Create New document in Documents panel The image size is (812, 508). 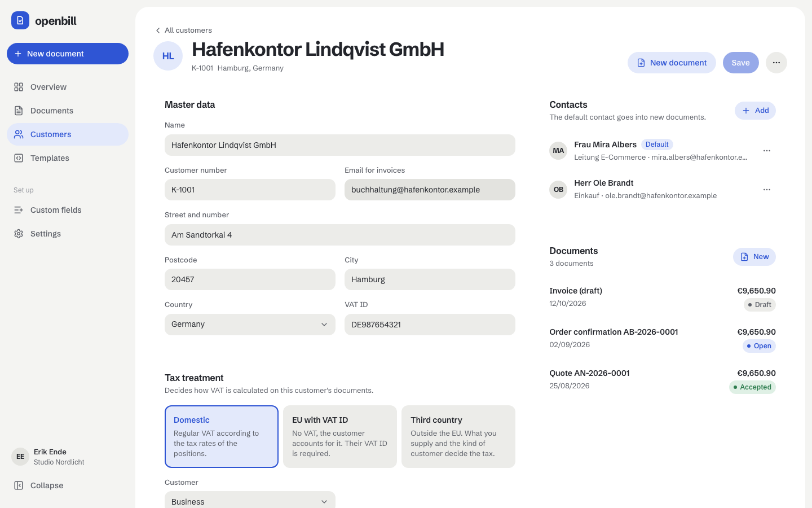click(754, 257)
